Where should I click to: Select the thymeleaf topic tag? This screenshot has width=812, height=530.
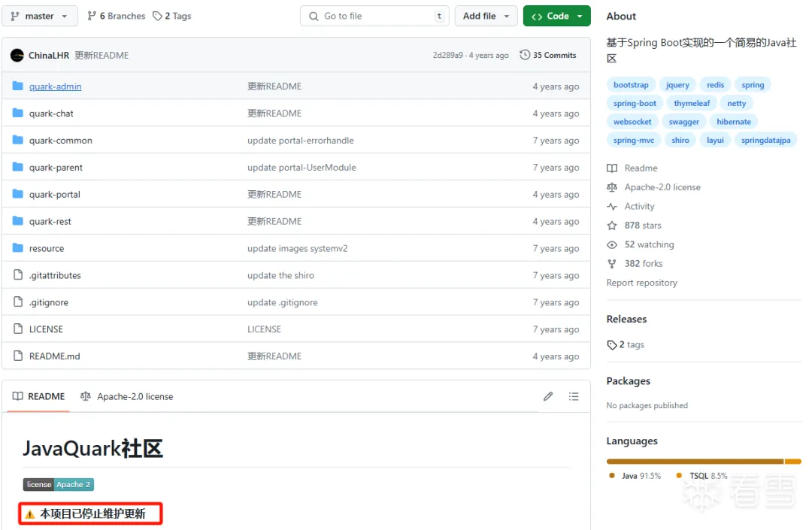click(x=692, y=103)
